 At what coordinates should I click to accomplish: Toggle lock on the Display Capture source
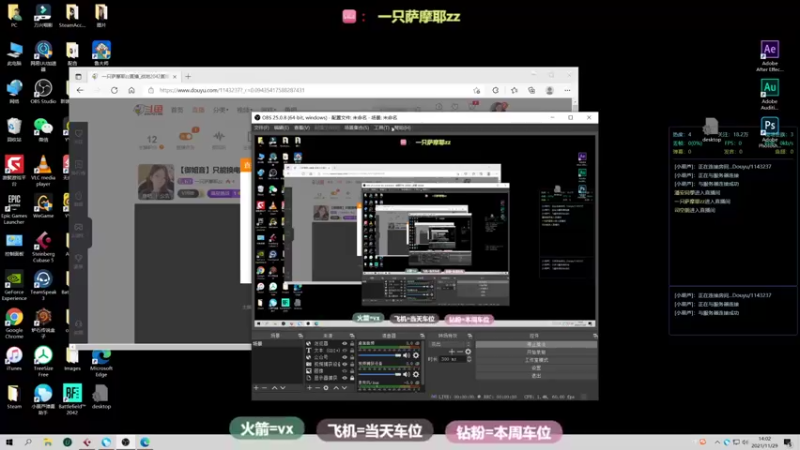point(352,378)
